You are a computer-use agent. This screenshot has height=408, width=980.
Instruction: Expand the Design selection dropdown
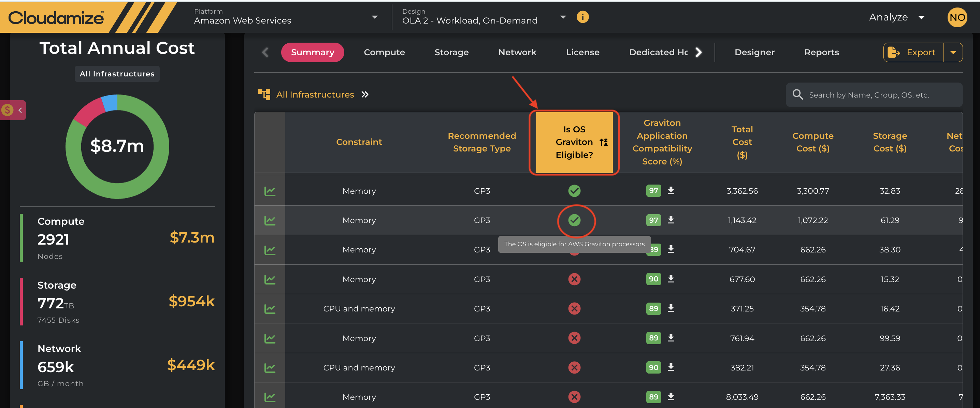(x=563, y=17)
